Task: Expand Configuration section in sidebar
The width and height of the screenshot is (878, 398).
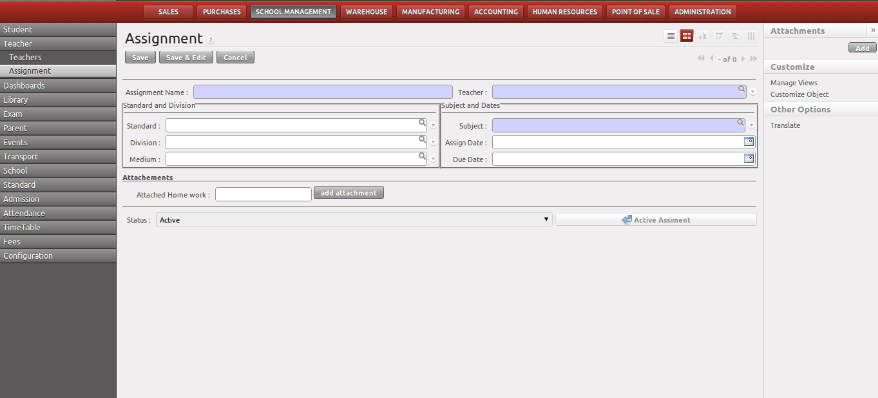Action: [x=58, y=256]
